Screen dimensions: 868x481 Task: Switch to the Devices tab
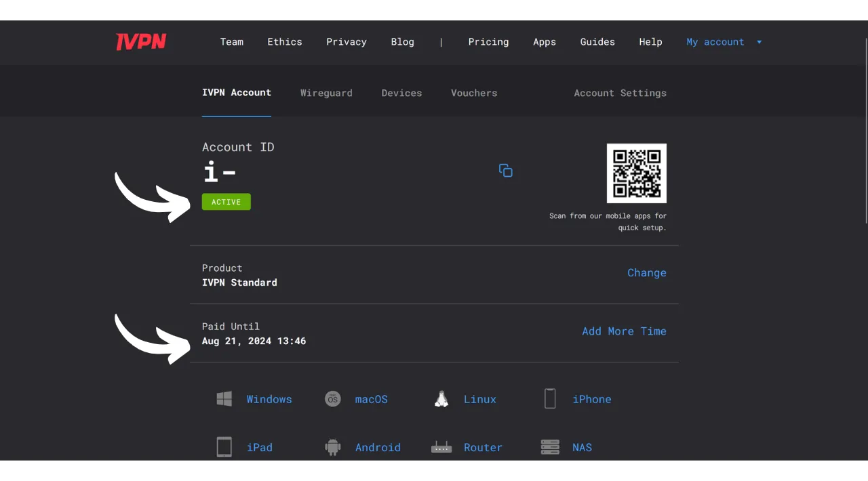point(401,93)
